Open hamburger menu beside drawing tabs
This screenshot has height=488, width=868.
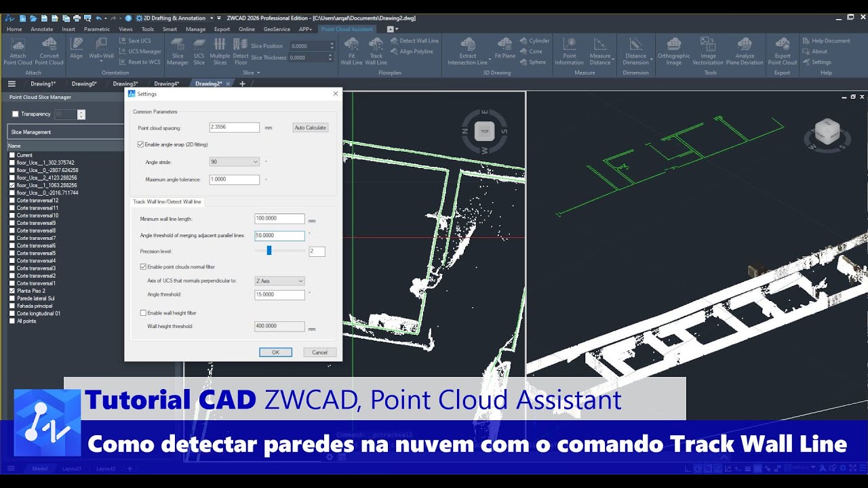coord(12,84)
